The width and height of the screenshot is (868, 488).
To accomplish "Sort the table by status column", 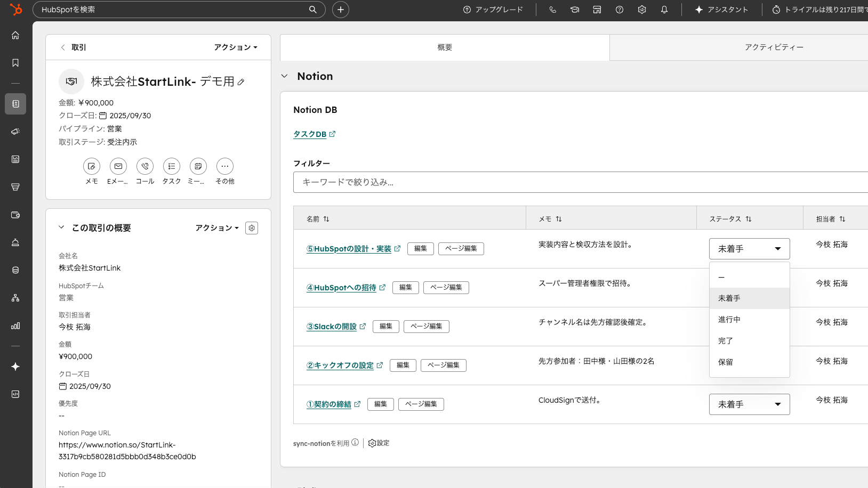I will coord(749,219).
